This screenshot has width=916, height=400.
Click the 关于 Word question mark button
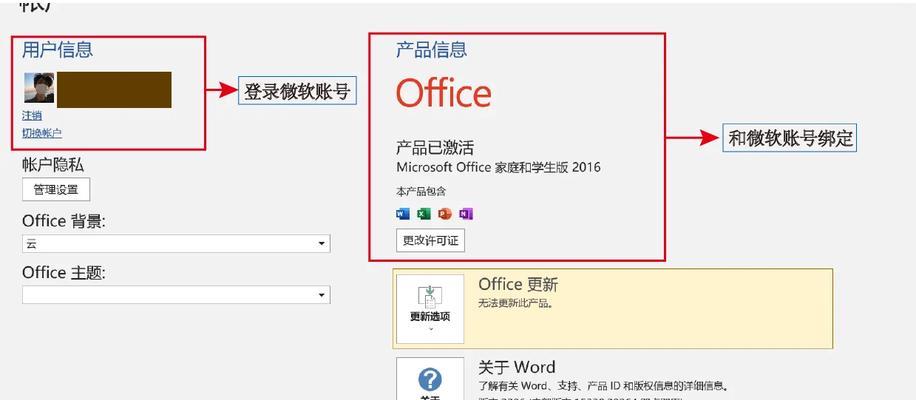[x=430, y=378]
